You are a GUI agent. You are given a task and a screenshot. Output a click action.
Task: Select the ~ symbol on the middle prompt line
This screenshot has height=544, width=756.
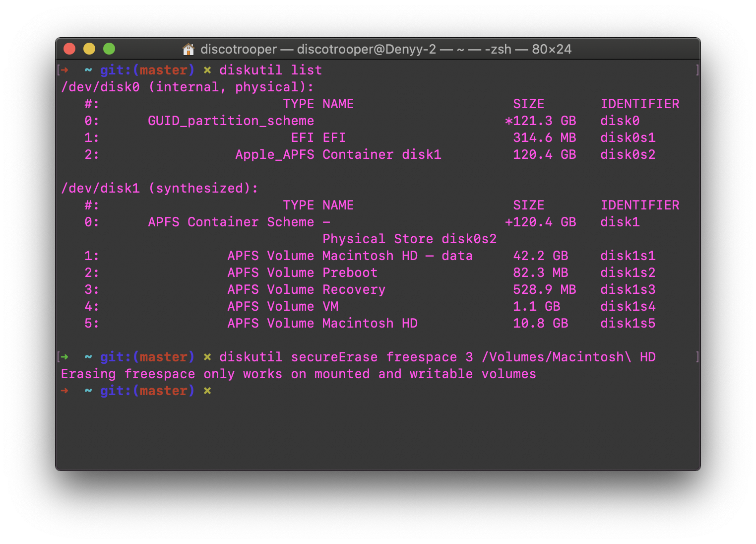[87, 357]
